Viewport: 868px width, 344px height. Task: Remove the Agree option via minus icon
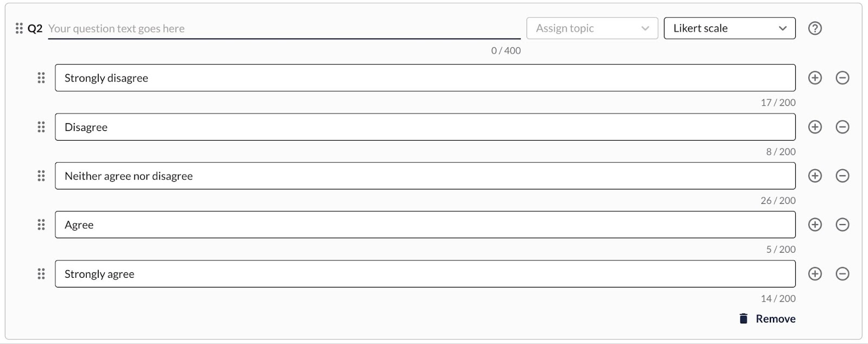pos(843,225)
